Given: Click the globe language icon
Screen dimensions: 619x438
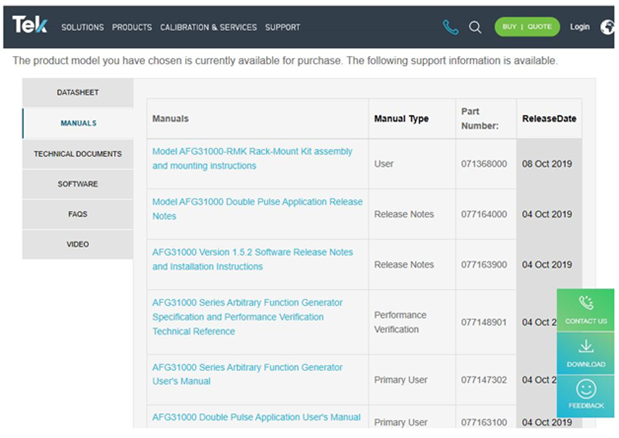Looking at the screenshot, I should pos(608,27).
